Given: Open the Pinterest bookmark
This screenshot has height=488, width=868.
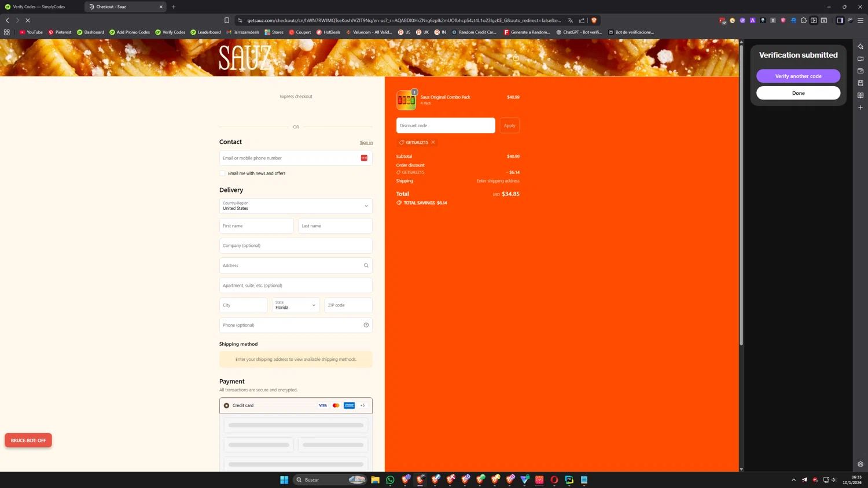Looking at the screenshot, I should click(x=60, y=32).
